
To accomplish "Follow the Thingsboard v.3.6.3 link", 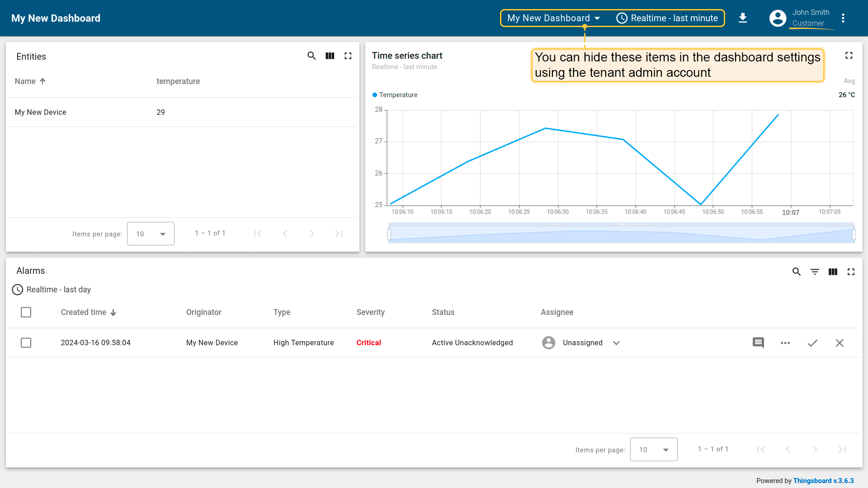I will click(x=823, y=481).
